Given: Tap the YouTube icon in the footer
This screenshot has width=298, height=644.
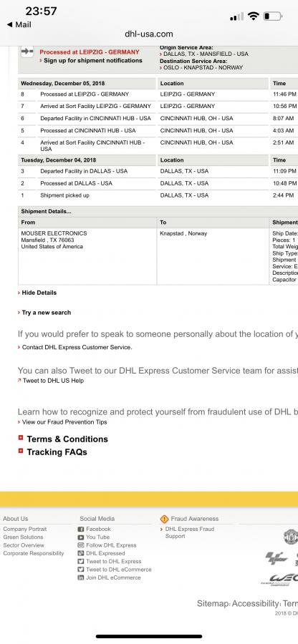Looking at the screenshot, I should (81, 537).
